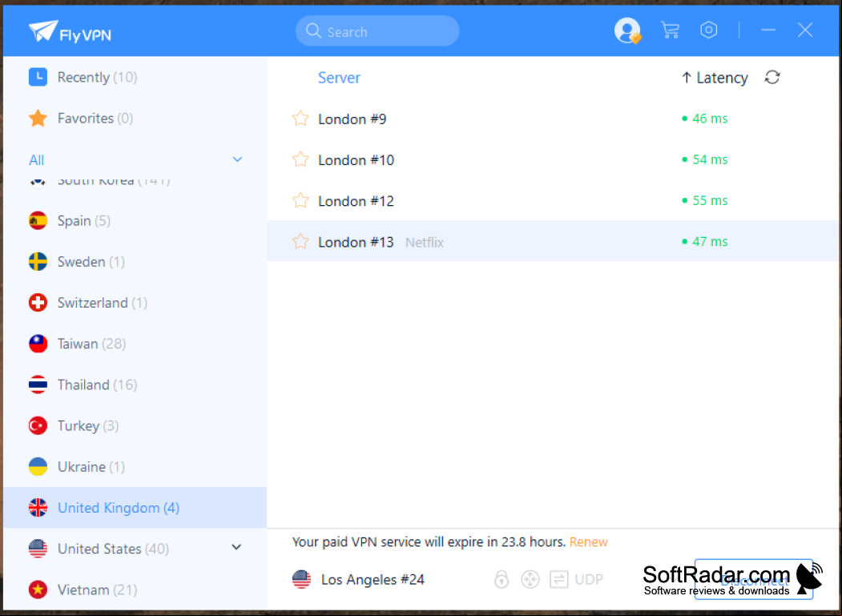
Task: Open the user account profile icon
Action: tap(627, 30)
